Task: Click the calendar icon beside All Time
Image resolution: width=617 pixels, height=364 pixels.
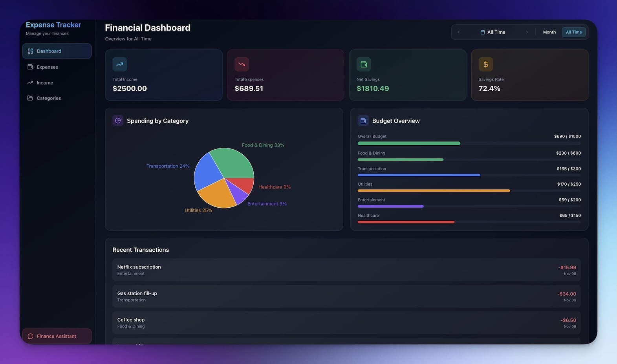Action: pyautogui.click(x=483, y=32)
